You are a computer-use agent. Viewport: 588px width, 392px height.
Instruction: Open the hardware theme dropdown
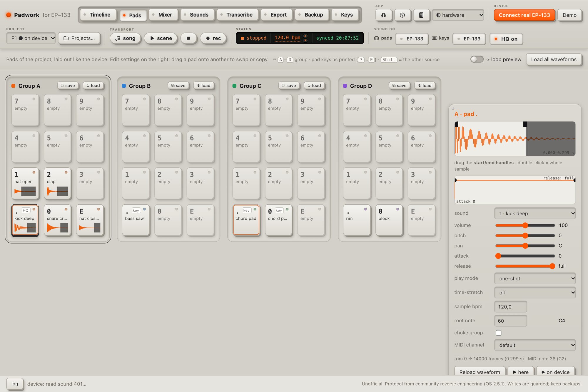point(458,15)
